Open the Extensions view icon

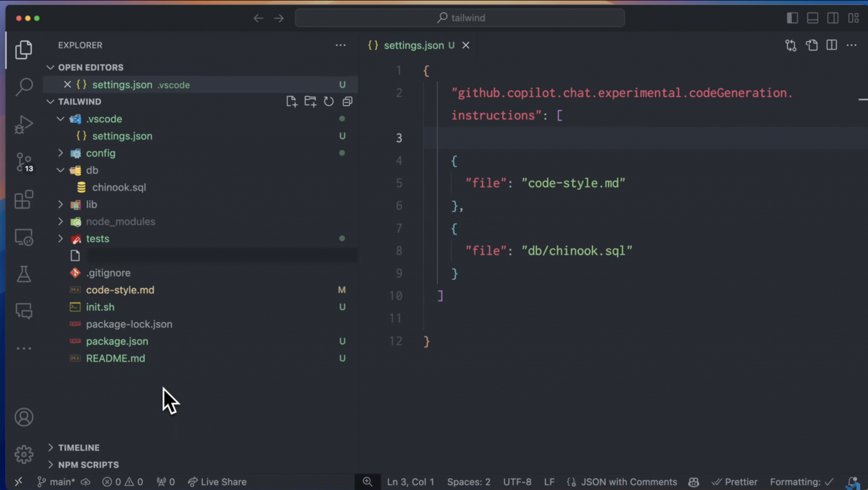coord(24,200)
